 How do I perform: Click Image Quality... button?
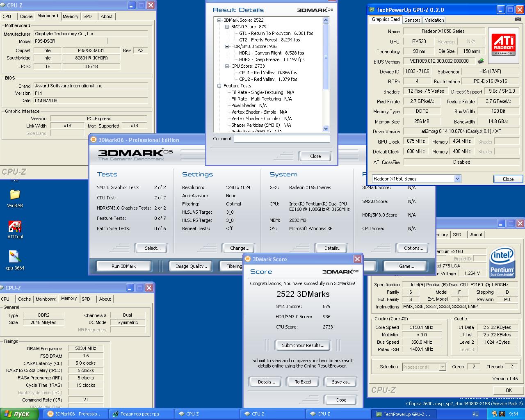pyautogui.click(x=192, y=266)
